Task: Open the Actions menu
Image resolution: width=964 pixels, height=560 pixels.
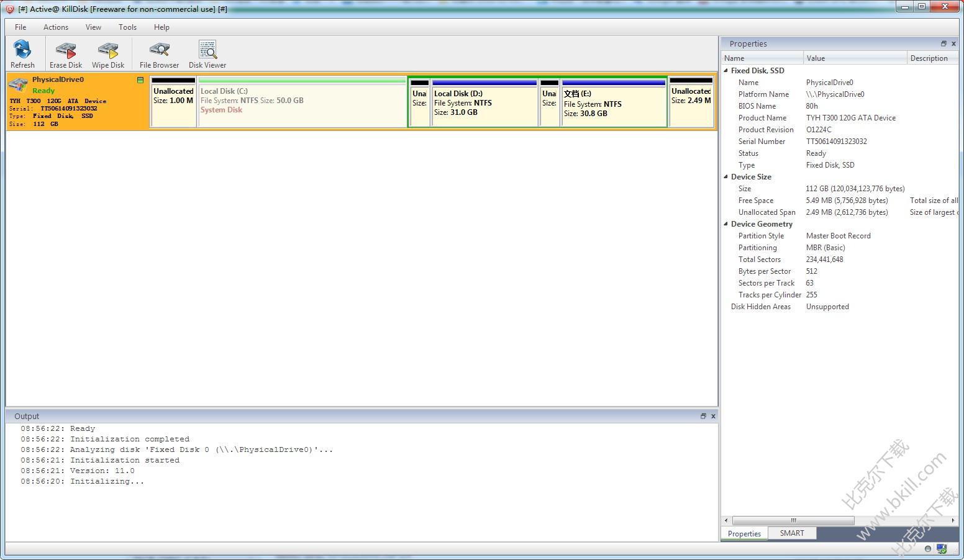Action: pyautogui.click(x=56, y=27)
